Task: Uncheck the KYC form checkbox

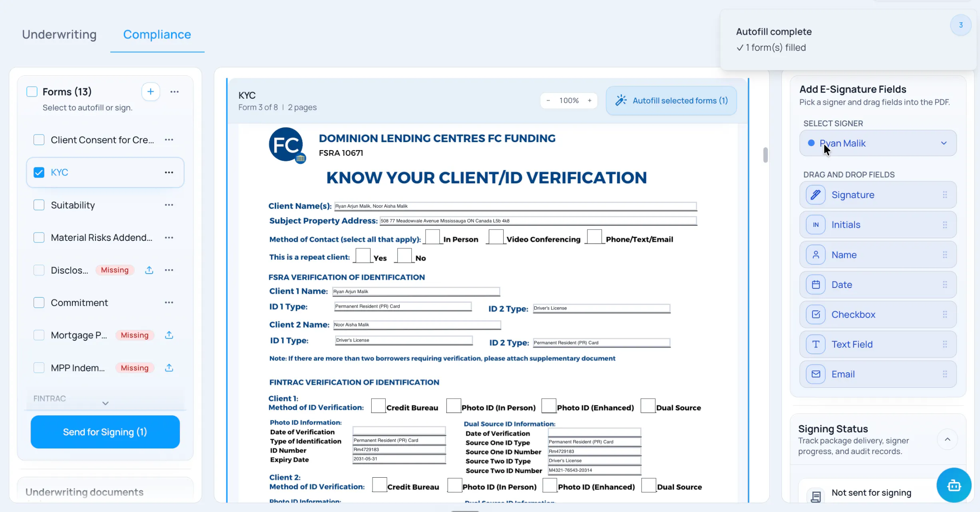Action: pos(39,173)
